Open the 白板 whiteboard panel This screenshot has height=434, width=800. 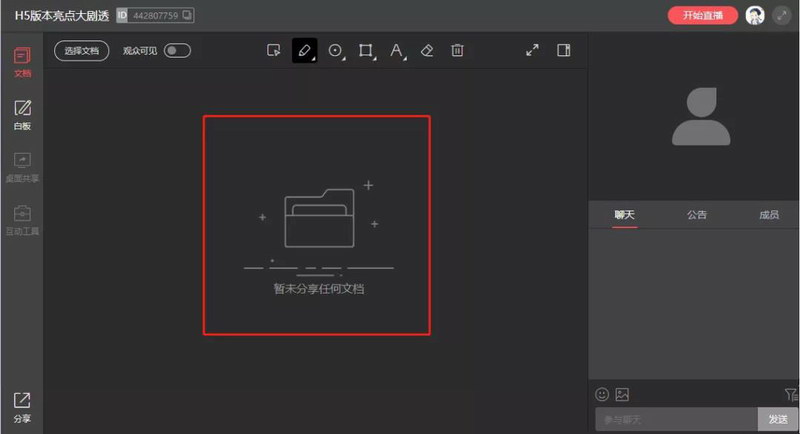(22, 115)
